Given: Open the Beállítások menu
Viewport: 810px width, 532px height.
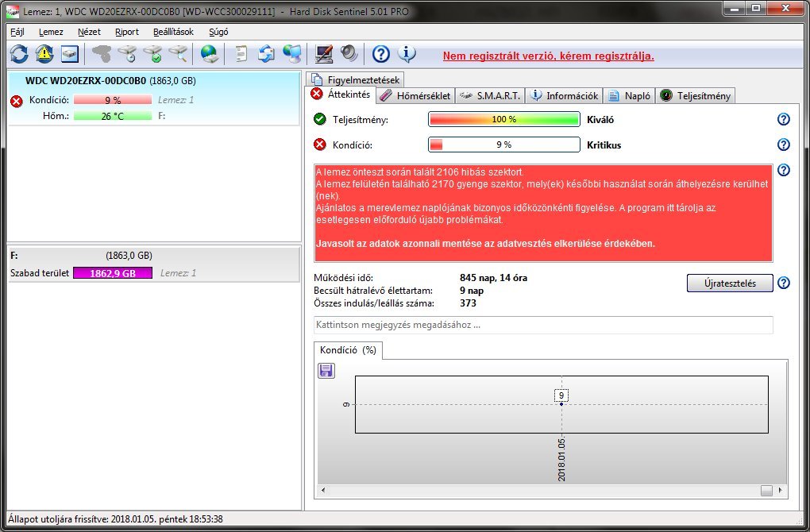Looking at the screenshot, I should click(x=174, y=32).
